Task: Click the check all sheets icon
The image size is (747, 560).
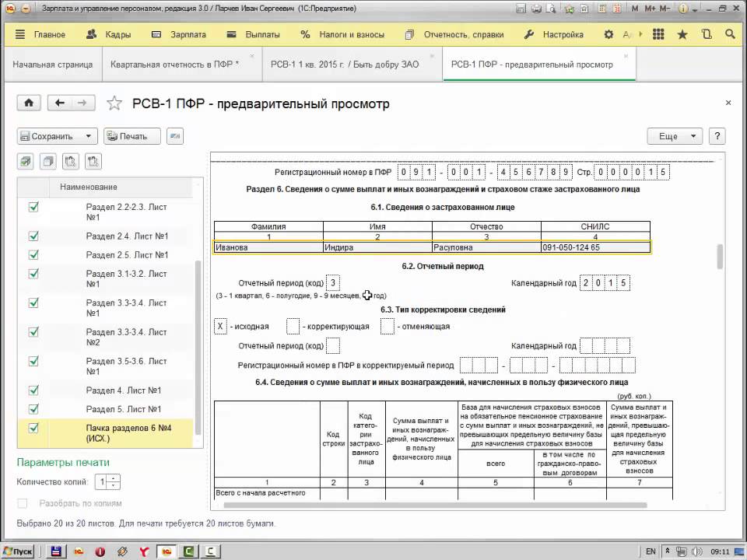Action: tap(25, 162)
